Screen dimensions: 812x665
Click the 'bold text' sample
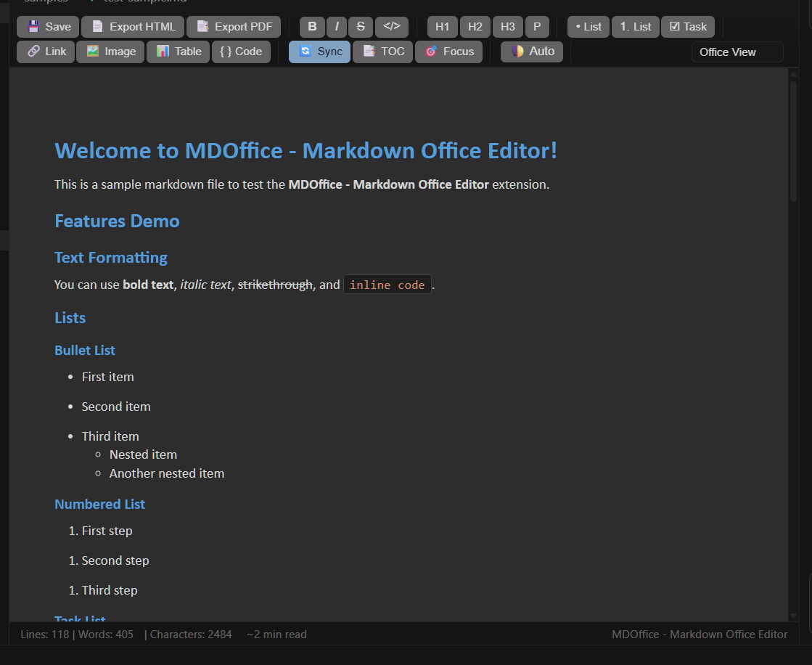point(148,285)
